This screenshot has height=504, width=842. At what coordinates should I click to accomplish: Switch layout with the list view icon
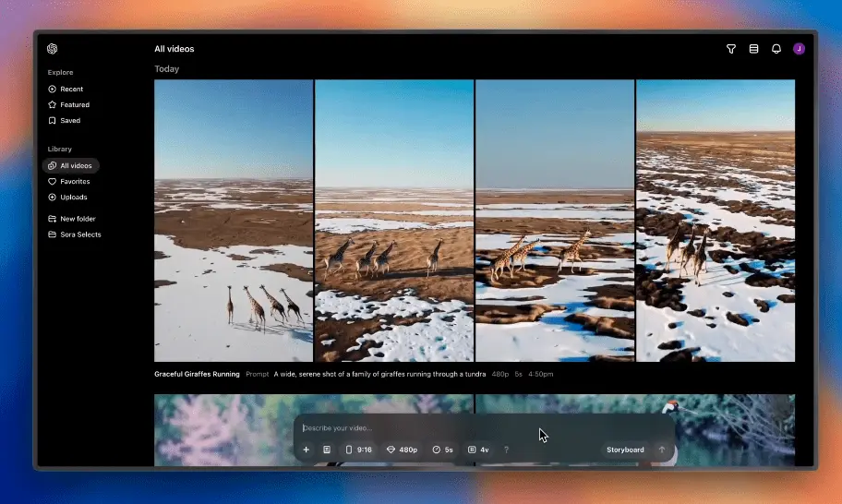point(753,49)
